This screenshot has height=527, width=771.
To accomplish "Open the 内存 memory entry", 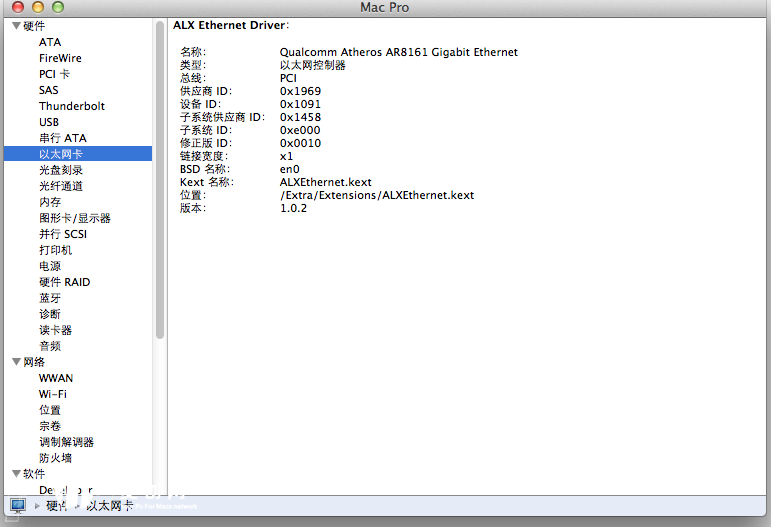I will (50, 202).
